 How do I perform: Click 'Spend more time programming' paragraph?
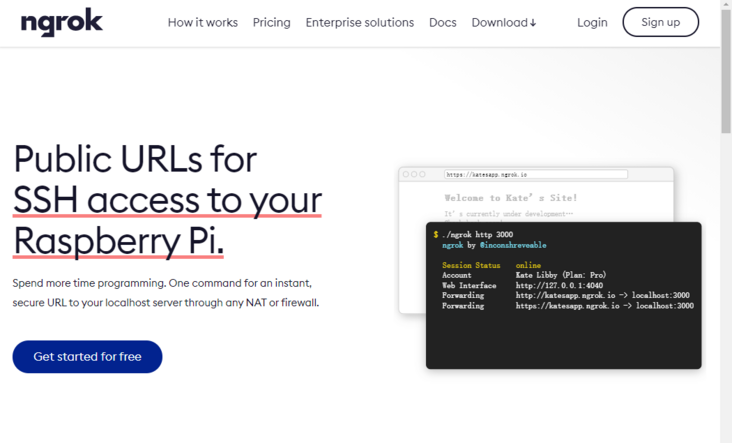coord(166,293)
